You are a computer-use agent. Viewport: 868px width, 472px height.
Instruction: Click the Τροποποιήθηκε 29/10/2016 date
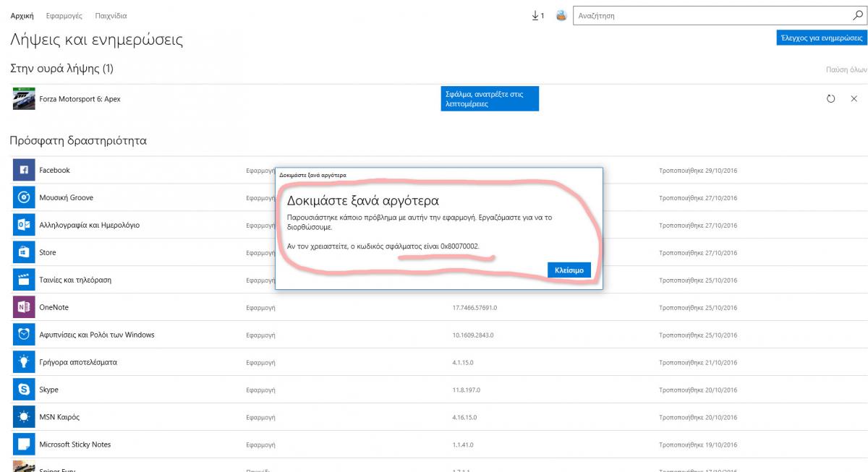698,171
